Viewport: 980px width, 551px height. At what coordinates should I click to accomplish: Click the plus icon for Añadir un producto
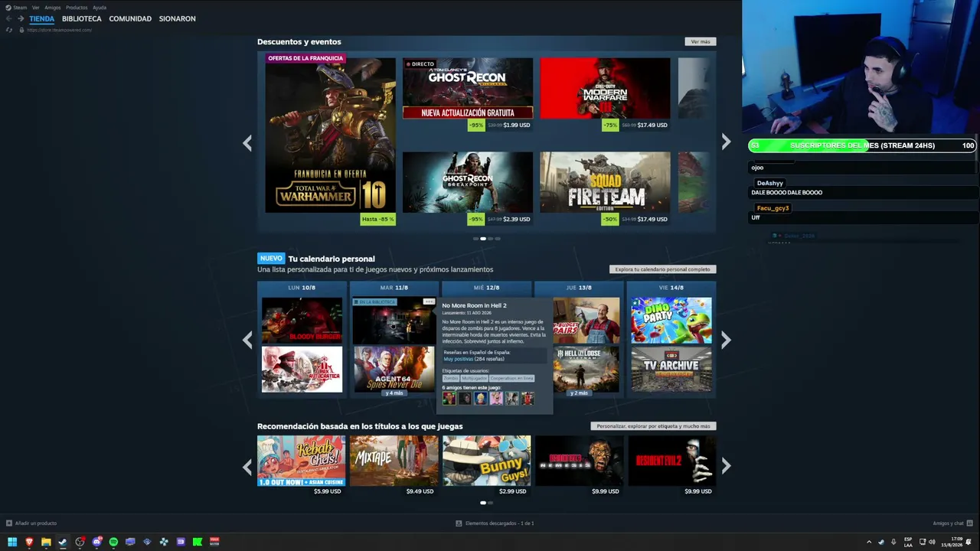pyautogui.click(x=9, y=523)
